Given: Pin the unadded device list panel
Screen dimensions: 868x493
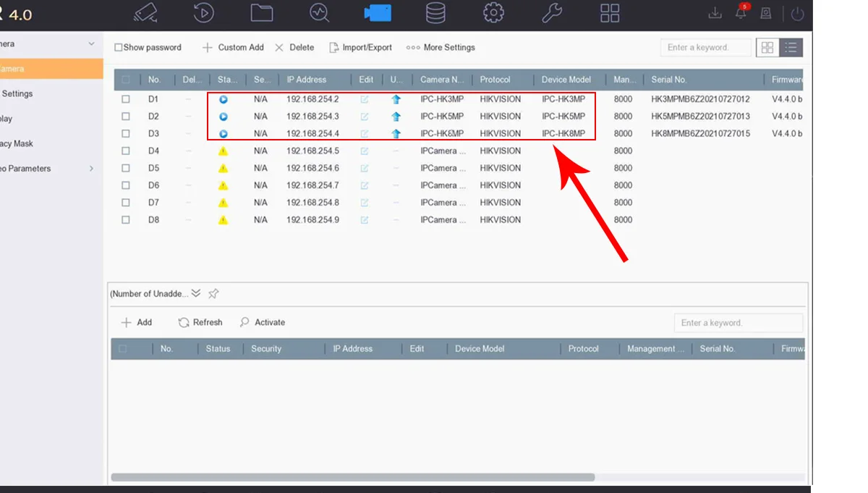Looking at the screenshot, I should [x=213, y=294].
